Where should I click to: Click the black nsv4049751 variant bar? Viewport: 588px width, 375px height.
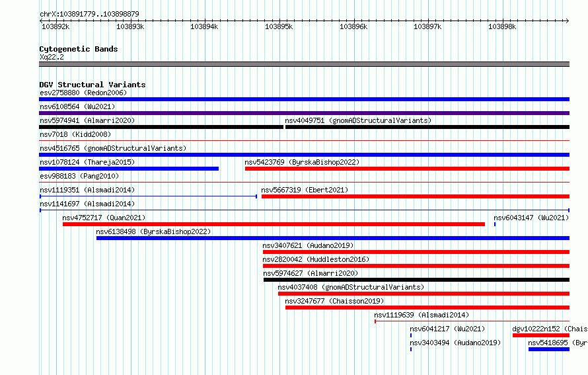pyautogui.click(x=427, y=127)
